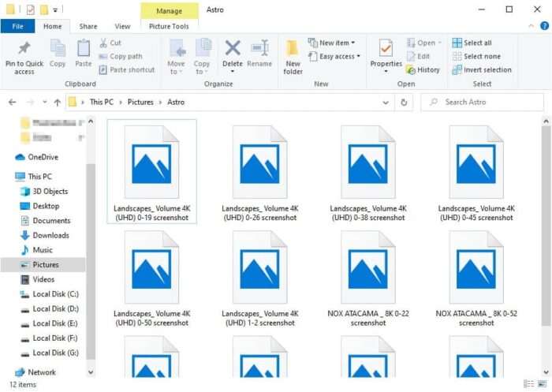Click the Search Astro box
This screenshot has width=552, height=392.
point(483,102)
